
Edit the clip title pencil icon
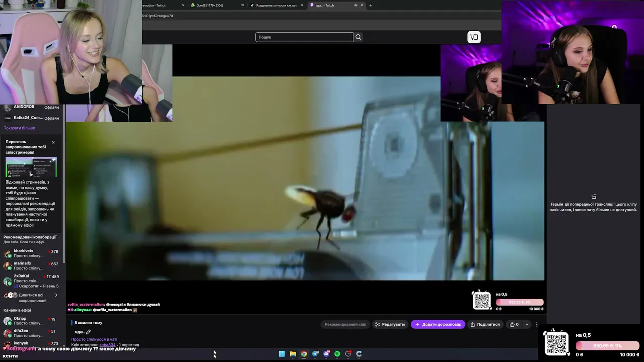[88, 332]
